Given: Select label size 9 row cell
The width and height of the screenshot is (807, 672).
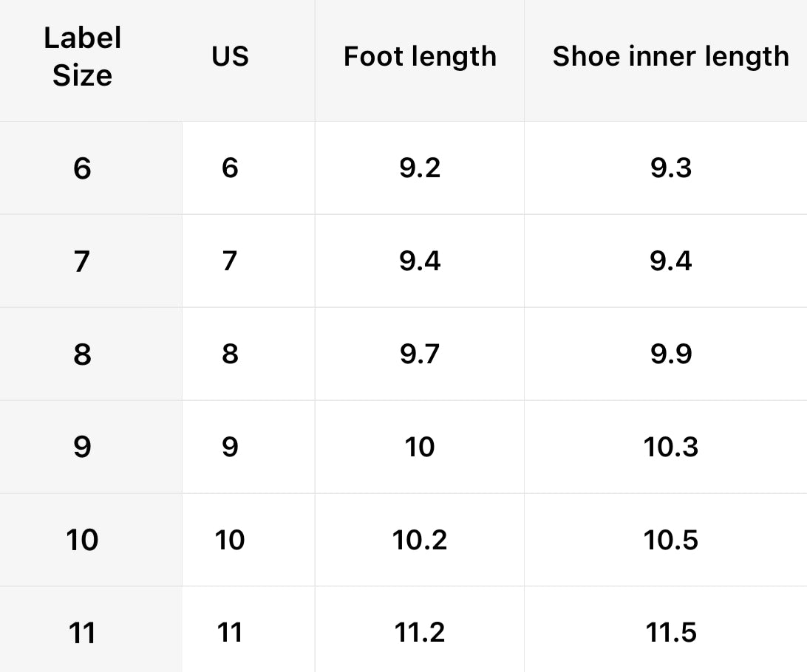Looking at the screenshot, I should point(82,448).
